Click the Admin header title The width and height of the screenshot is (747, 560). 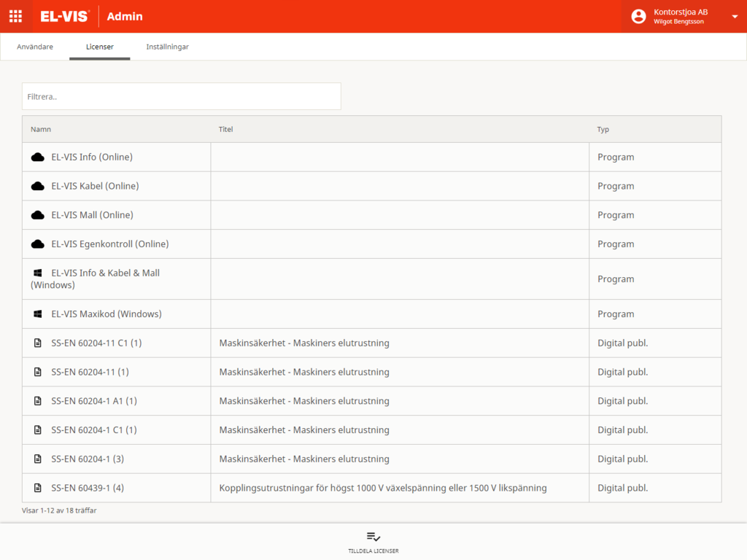tap(125, 16)
